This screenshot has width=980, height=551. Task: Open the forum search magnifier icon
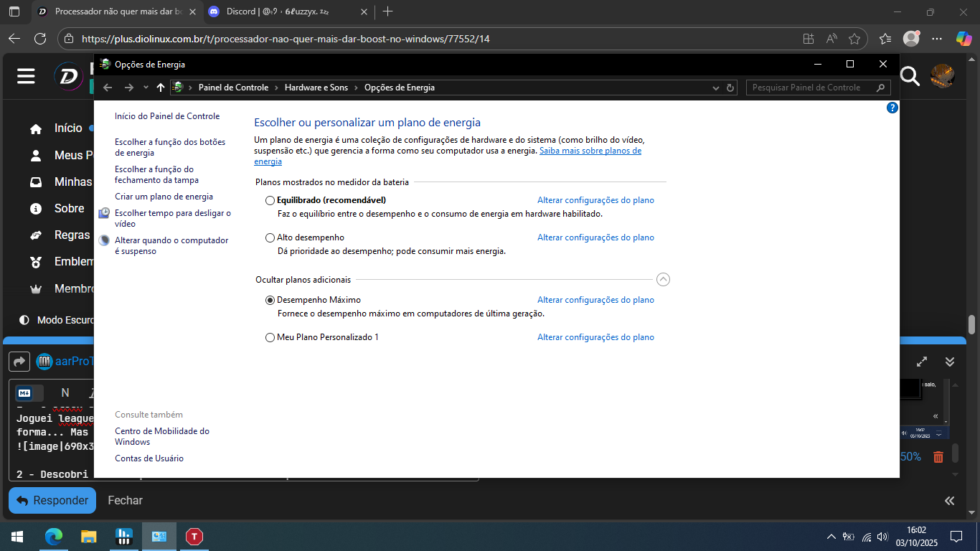click(910, 76)
